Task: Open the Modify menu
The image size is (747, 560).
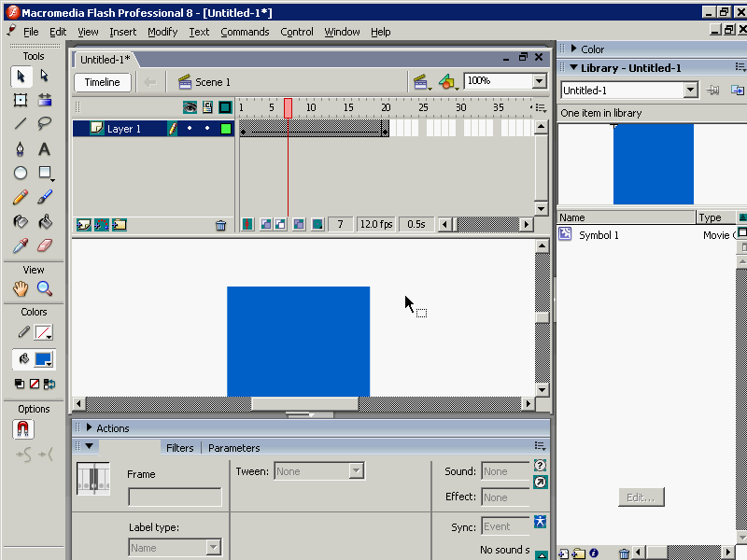Action: click(x=162, y=32)
